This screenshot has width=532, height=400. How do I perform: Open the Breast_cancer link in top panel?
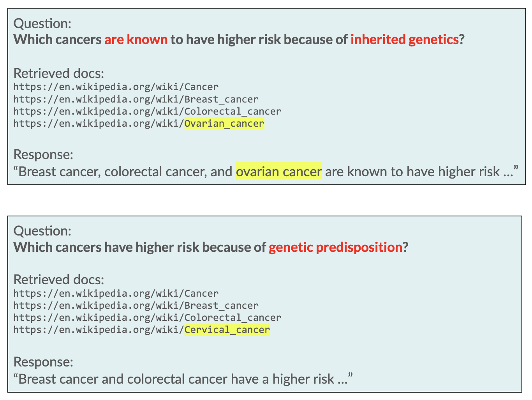point(136,99)
